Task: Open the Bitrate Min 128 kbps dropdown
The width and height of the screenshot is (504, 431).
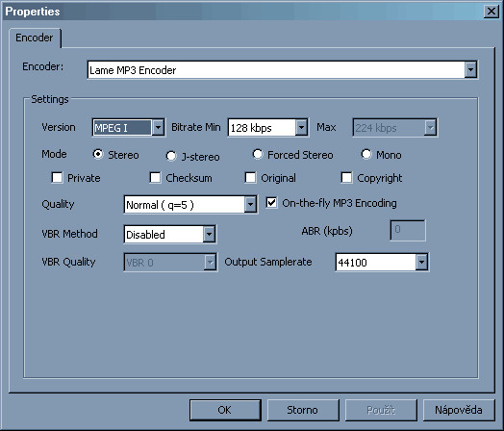Action: pyautogui.click(x=301, y=128)
